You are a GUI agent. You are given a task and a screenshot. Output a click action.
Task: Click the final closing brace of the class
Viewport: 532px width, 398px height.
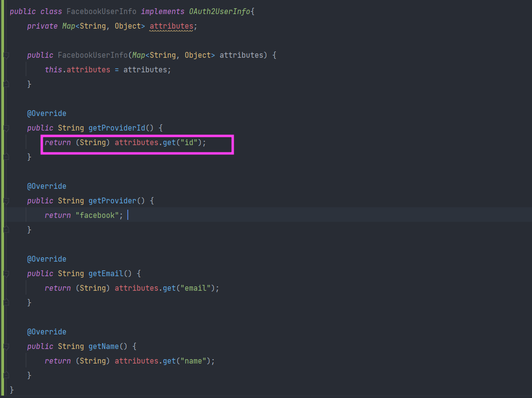coord(12,390)
